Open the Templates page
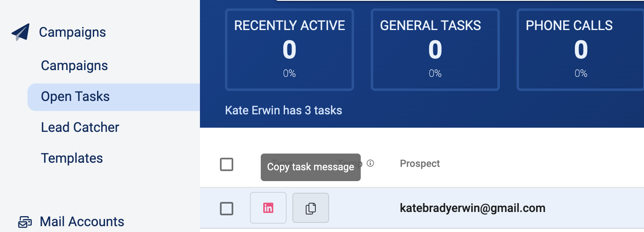 (72, 158)
